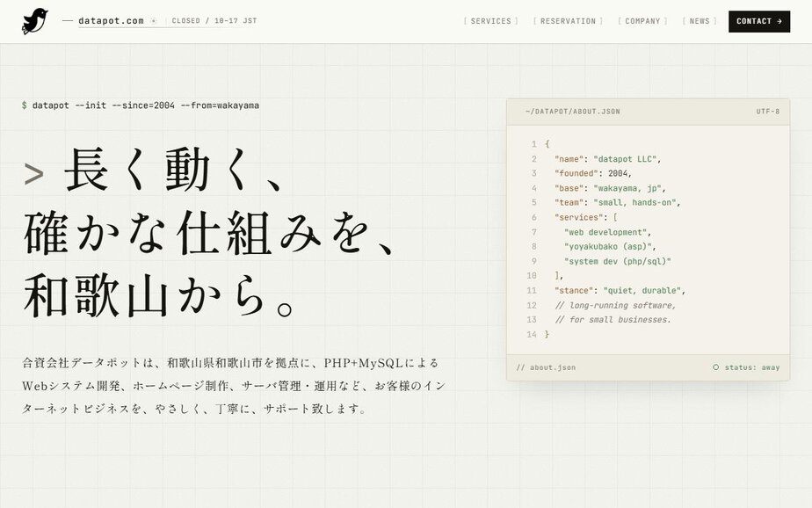Click line number 14 in the code panel

[532, 335]
